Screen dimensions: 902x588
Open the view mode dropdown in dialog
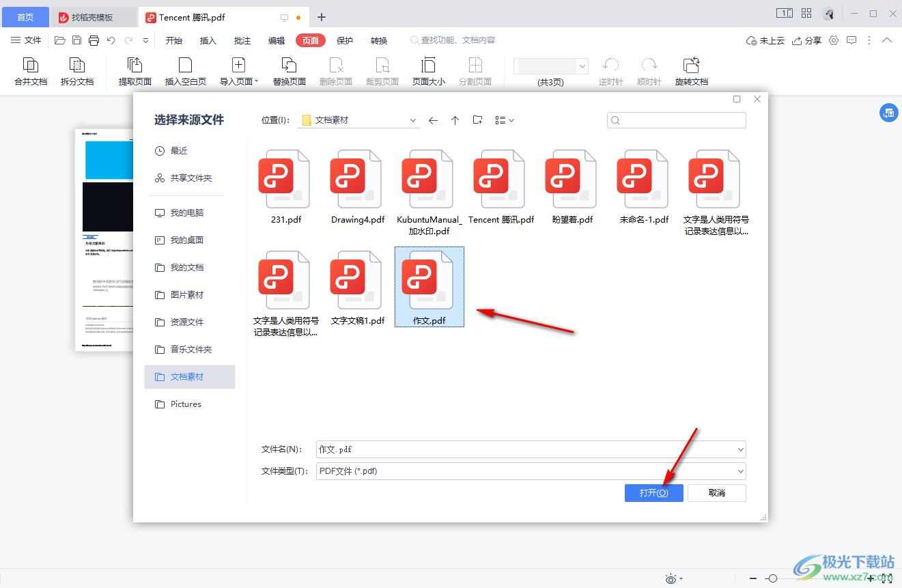[505, 120]
